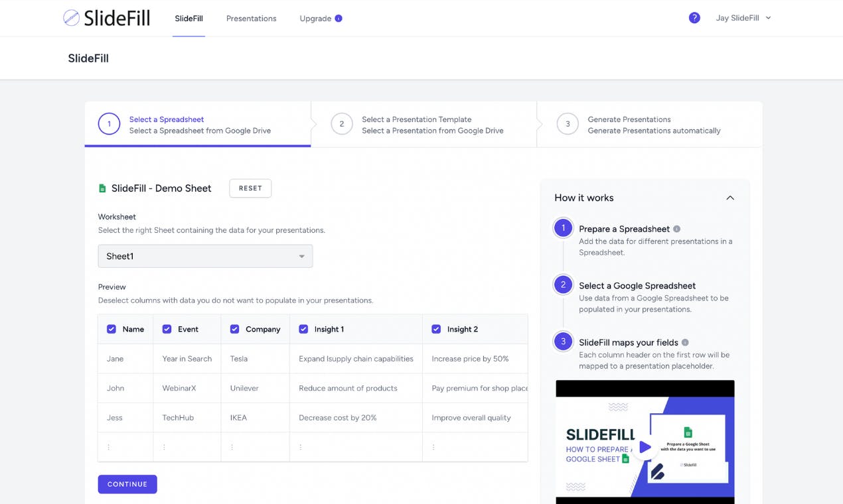Deselect the Company column checkbox
843x504 pixels.
pyautogui.click(x=234, y=329)
